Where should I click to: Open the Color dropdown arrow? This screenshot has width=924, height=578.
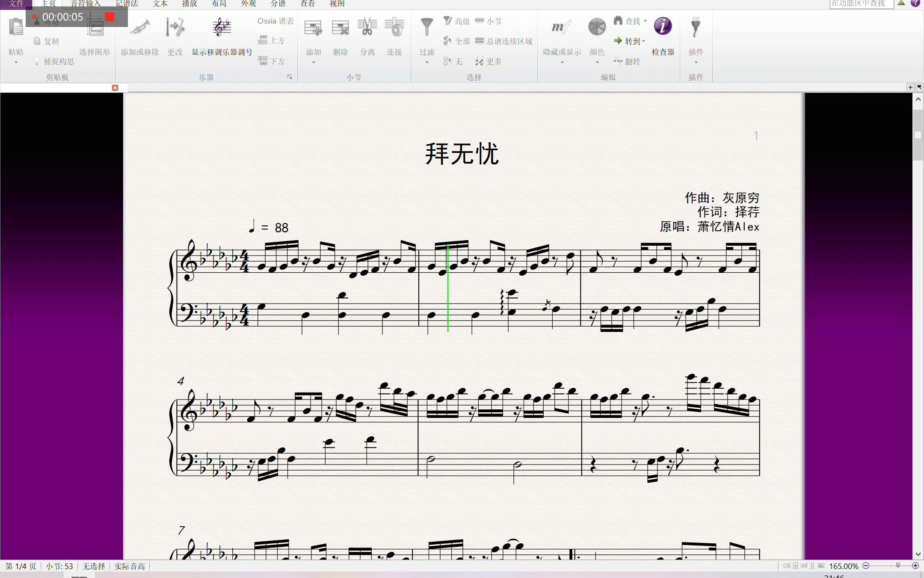[x=597, y=63]
